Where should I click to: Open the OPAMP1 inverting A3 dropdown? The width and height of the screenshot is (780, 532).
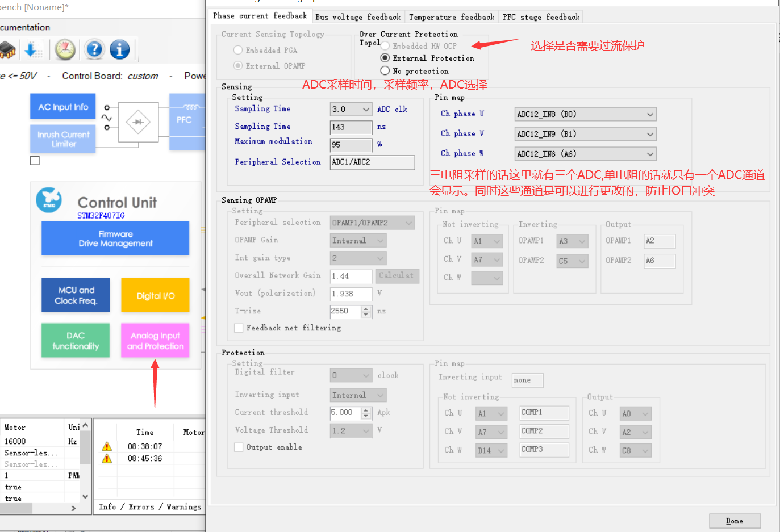click(x=573, y=241)
